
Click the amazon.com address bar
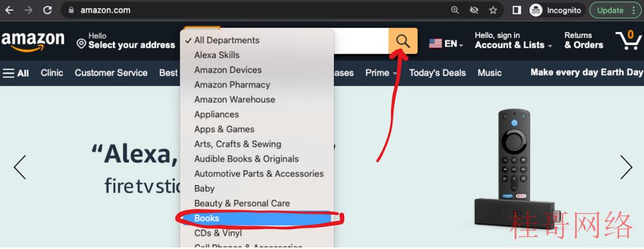tap(255, 10)
